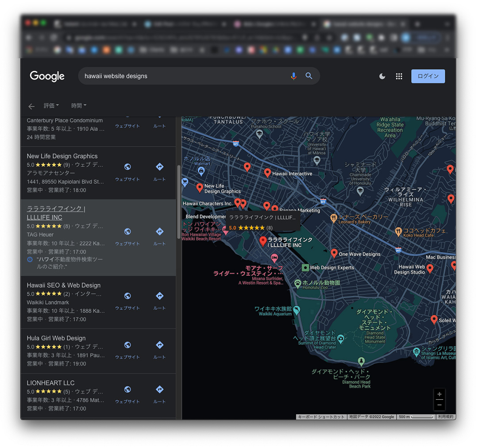Click the directions icon next to LLLLIFE INC

159,231
